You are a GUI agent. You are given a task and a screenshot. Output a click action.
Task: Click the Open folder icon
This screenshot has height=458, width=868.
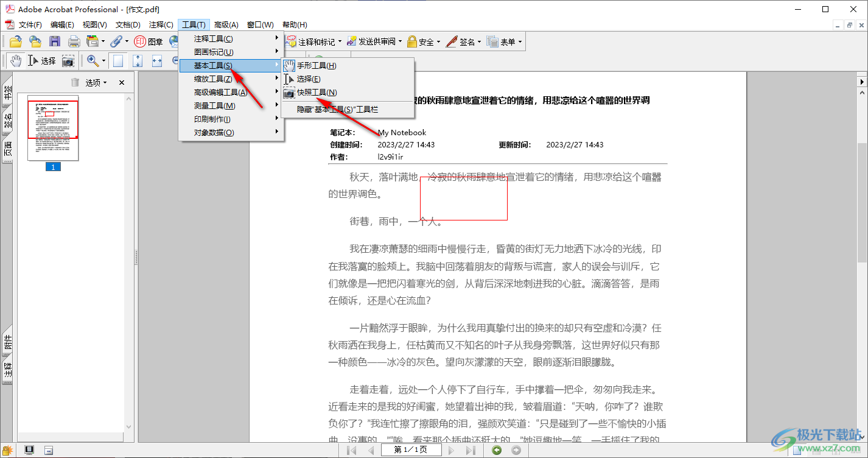pos(16,41)
